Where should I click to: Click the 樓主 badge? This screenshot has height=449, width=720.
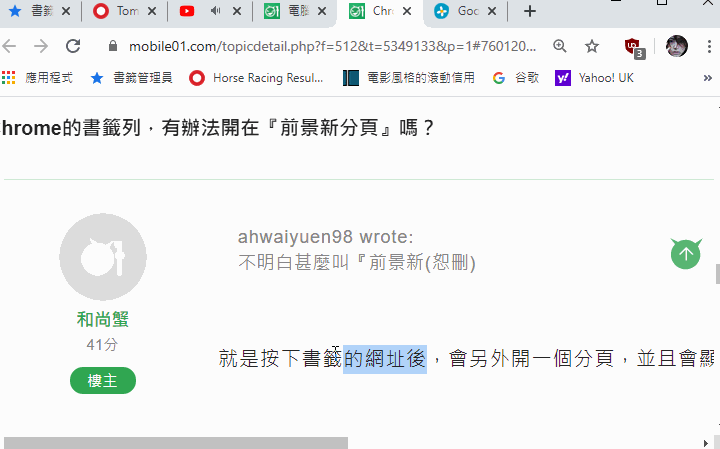point(103,380)
